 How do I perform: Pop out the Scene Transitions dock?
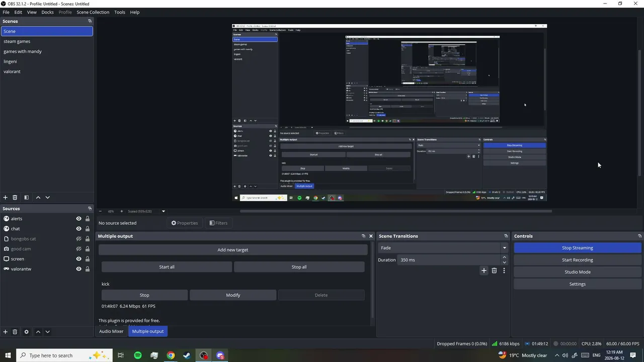pyautogui.click(x=506, y=236)
